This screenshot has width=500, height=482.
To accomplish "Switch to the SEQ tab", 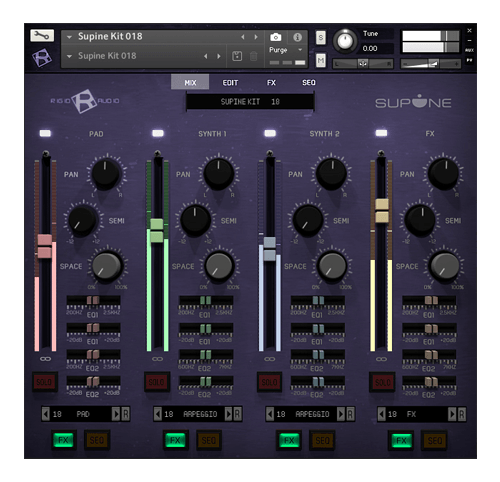I will (x=309, y=82).
